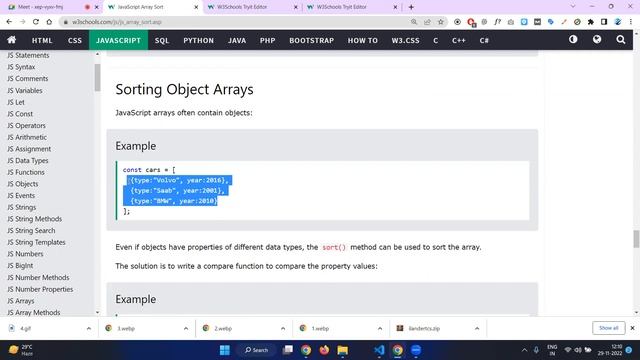Go to the W3Schools home icon

pos(11,40)
